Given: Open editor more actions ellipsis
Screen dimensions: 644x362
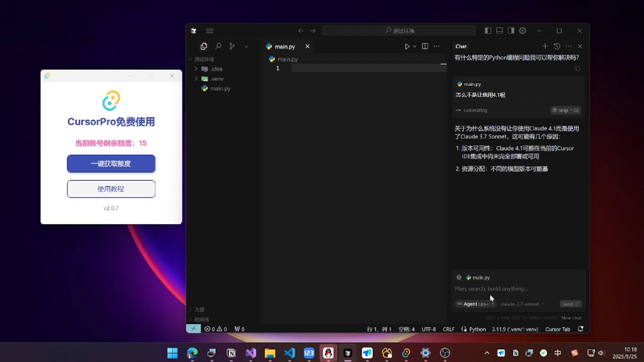Looking at the screenshot, I should point(436,46).
